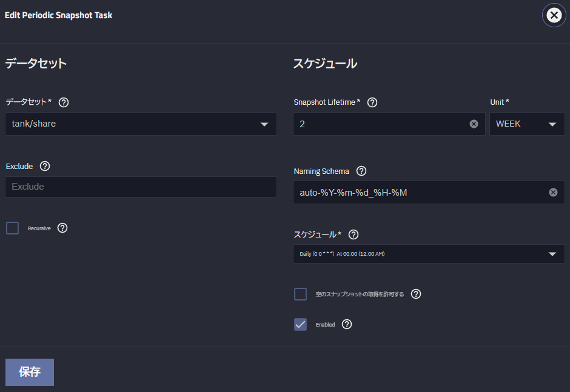Open the スケジュール help tooltip
The width and height of the screenshot is (570, 392).
pyautogui.click(x=354, y=234)
